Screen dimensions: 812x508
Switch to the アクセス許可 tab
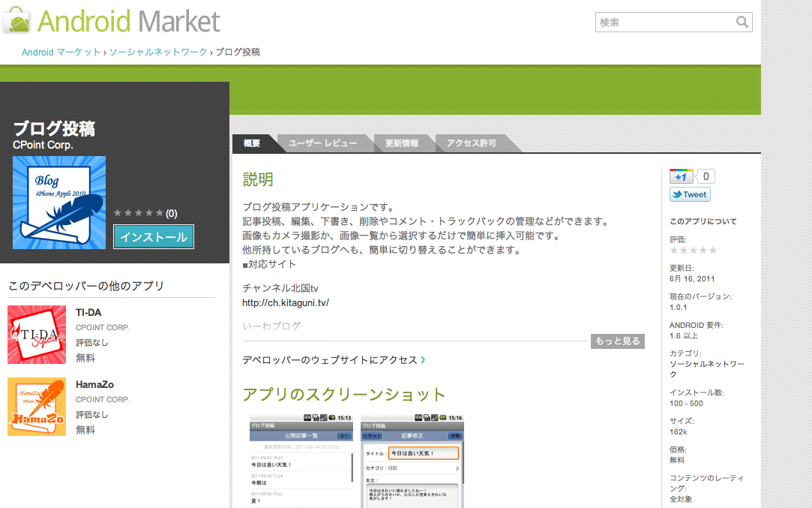pos(472,143)
